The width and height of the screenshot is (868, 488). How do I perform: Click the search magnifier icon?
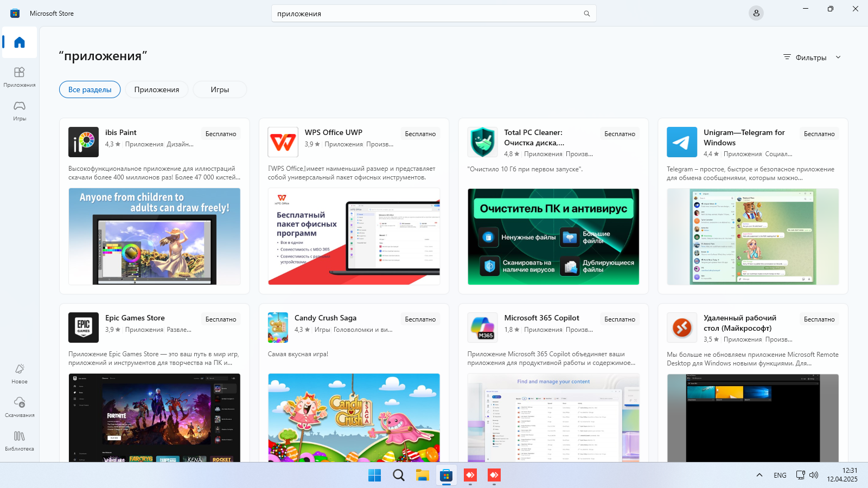point(586,14)
